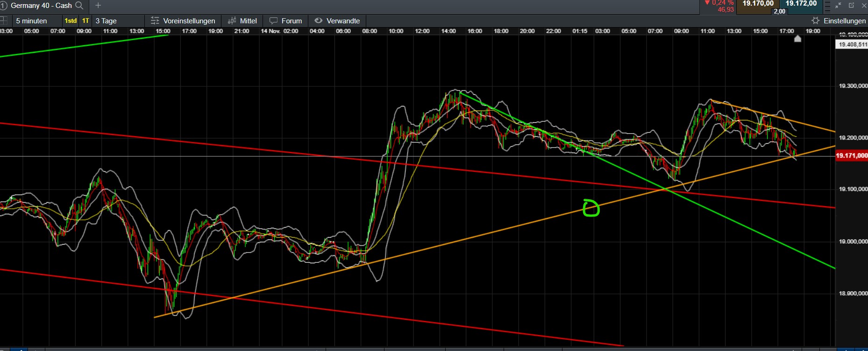Pop out chart into separate window
This screenshot has width=868, height=351.
(x=851, y=5)
